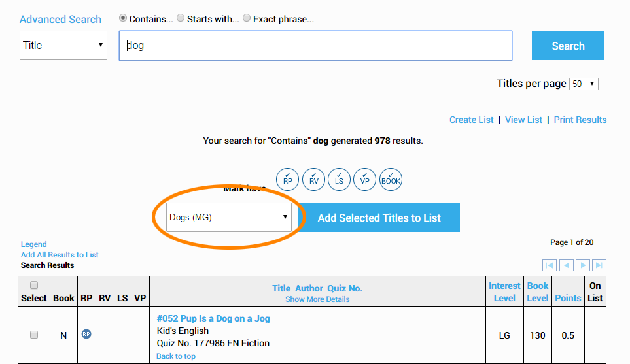Open the Title search field dropdown
The width and height of the screenshot is (630, 364).
(63, 45)
